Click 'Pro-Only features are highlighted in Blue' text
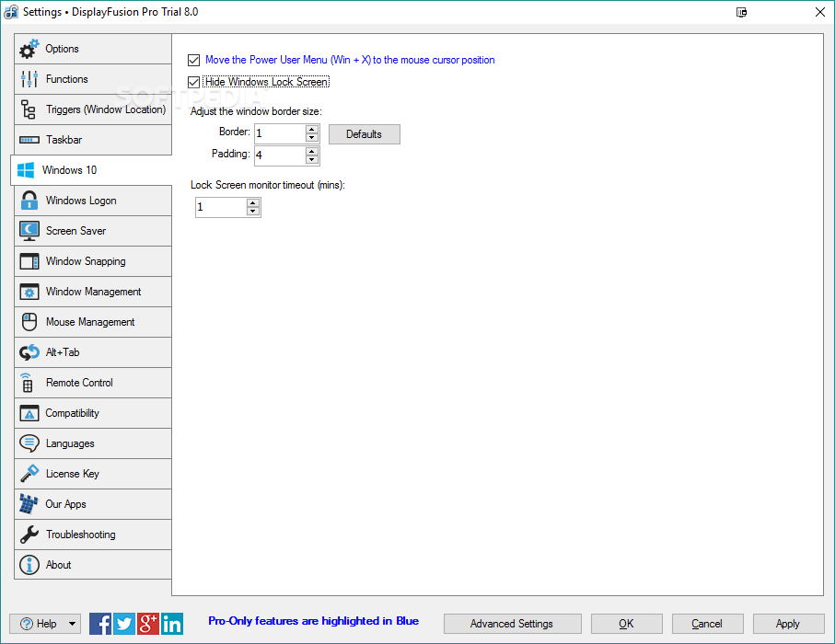The image size is (835, 644). pos(313,621)
